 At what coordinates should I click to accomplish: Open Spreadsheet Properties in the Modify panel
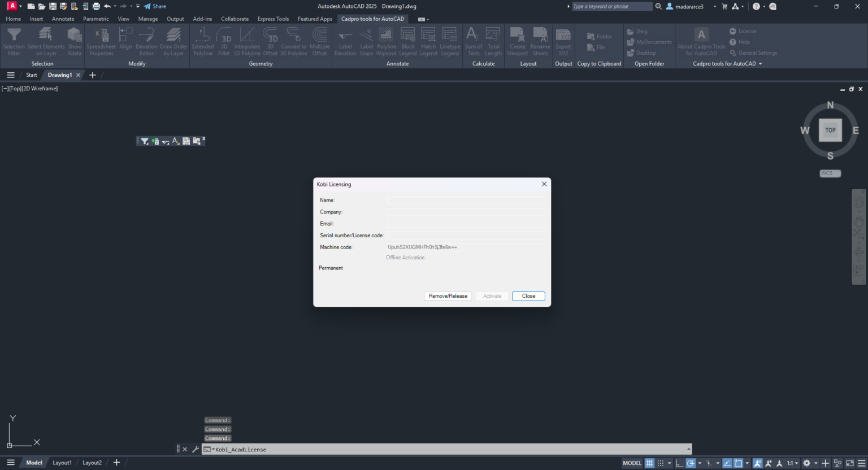101,41
